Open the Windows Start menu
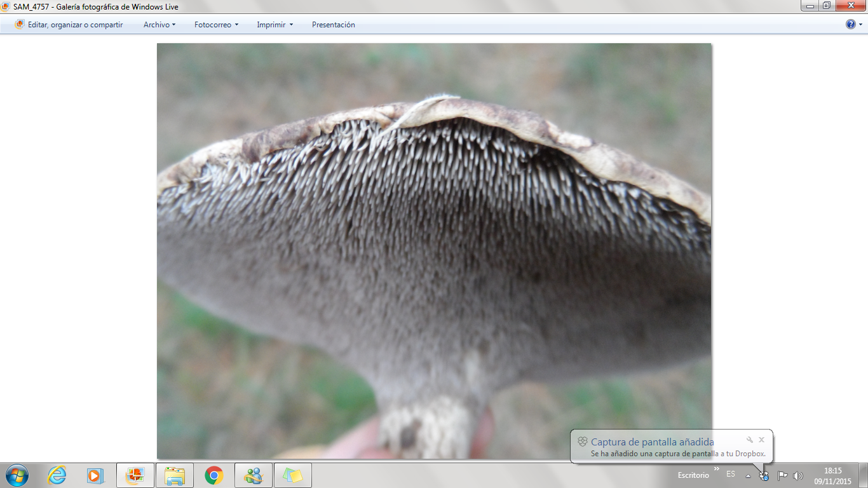 (x=17, y=475)
